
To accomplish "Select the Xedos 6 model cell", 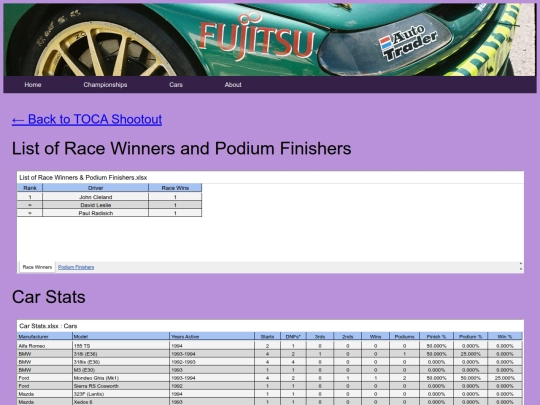I will click(x=121, y=402).
